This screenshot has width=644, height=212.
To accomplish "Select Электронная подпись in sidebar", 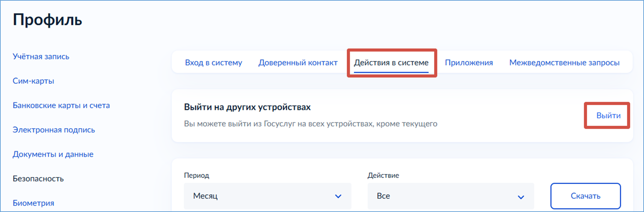I will coord(54,130).
